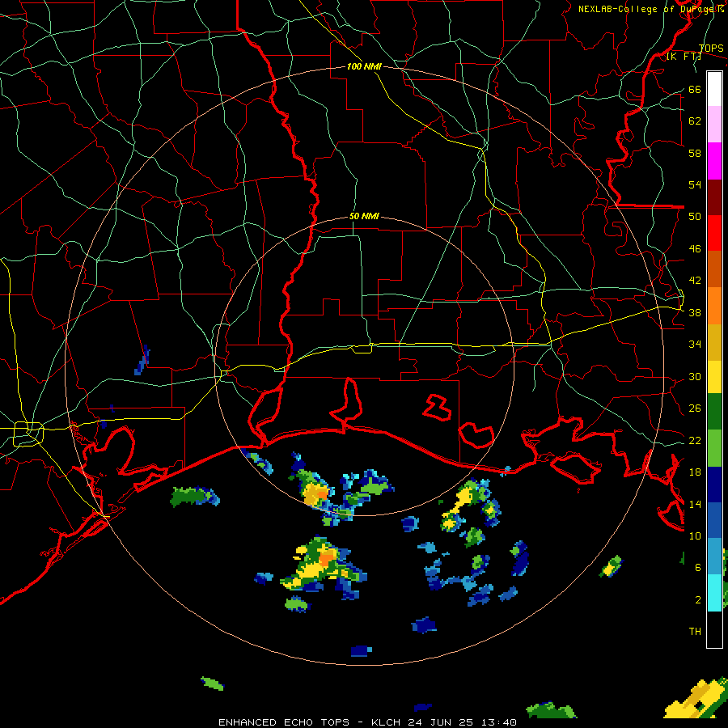Pick the light green legend swatch
This screenshot has height=728, width=728.
(x=714, y=448)
